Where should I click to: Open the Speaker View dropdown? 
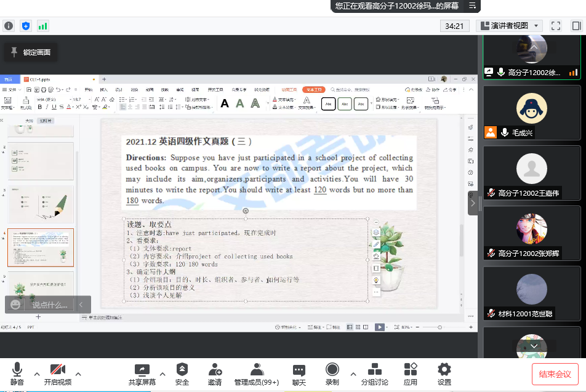pyautogui.click(x=508, y=26)
